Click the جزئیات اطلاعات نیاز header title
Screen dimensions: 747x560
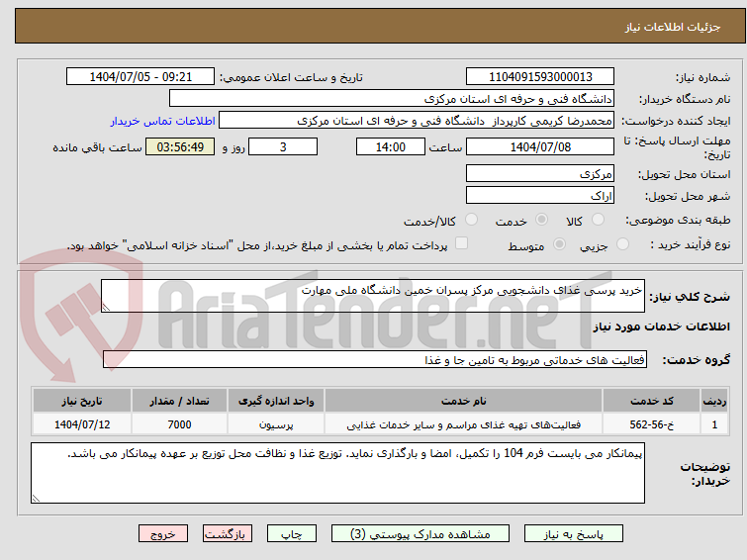[x=673, y=27]
